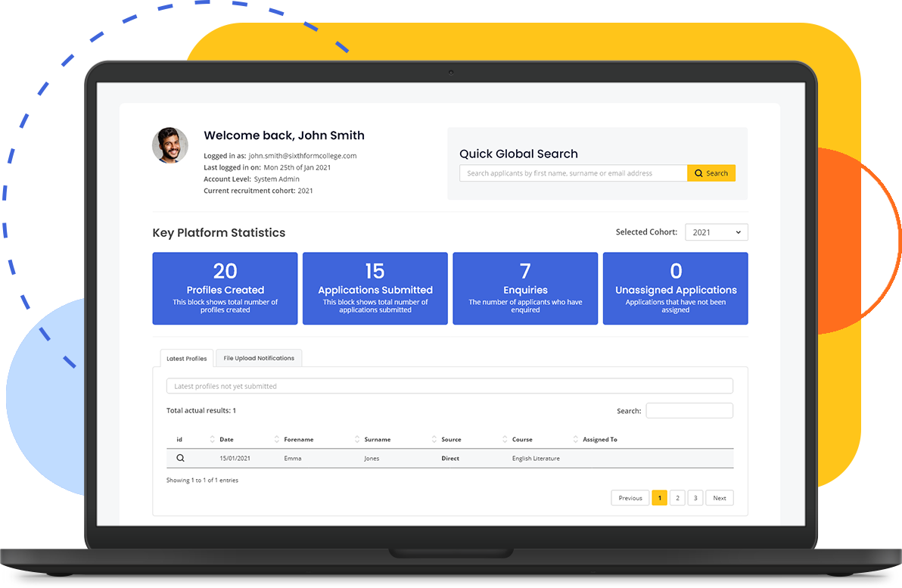Jump to page 3 of the table
Image resolution: width=902 pixels, height=588 pixels.
click(x=695, y=498)
